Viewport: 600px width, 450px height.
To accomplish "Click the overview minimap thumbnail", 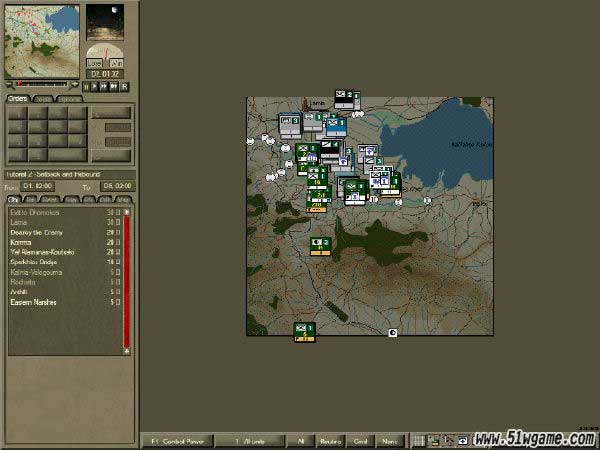I will (x=42, y=41).
